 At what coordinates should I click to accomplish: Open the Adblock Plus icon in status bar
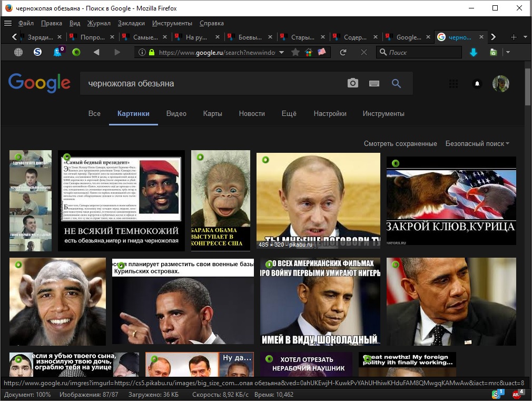[517, 394]
